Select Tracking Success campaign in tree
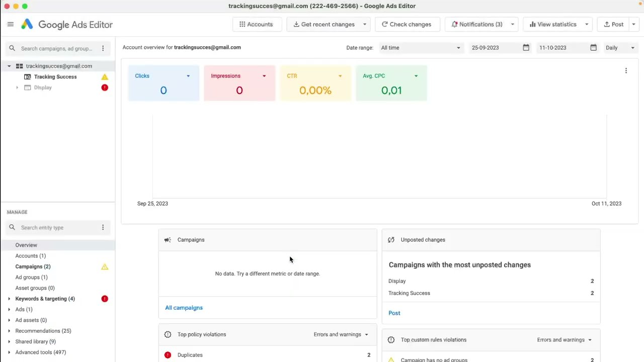 (55, 77)
